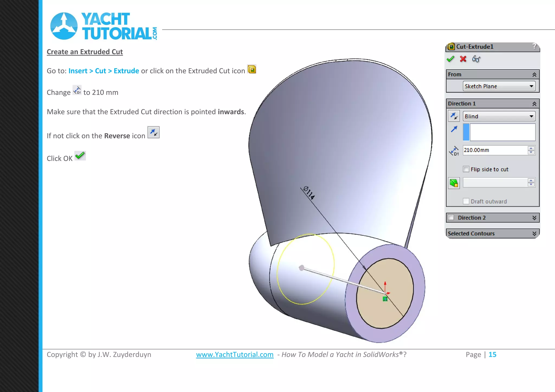Click the Create an Extruded Cut heading
Screen dimensions: 555x392
(x=85, y=52)
